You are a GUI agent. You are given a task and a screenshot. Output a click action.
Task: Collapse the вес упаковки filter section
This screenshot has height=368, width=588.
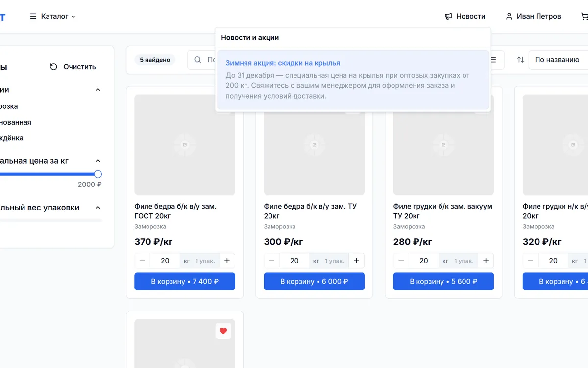98,208
